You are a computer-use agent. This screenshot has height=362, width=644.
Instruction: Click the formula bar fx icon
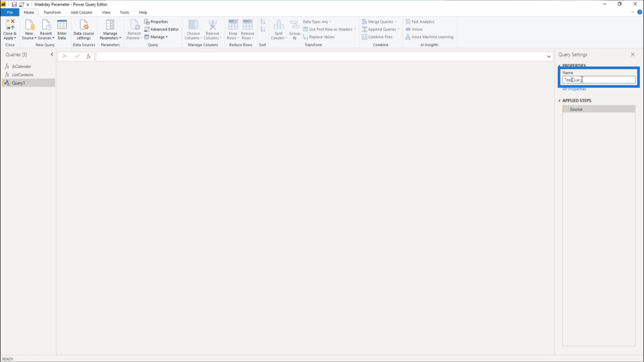coord(89,56)
